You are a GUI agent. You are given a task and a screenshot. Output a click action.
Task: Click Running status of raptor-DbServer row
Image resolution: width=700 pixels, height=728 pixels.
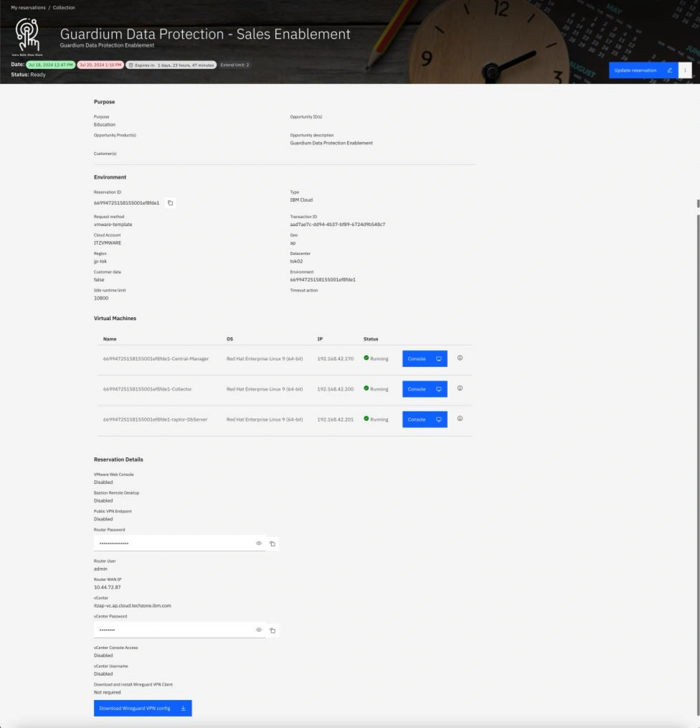tap(376, 419)
